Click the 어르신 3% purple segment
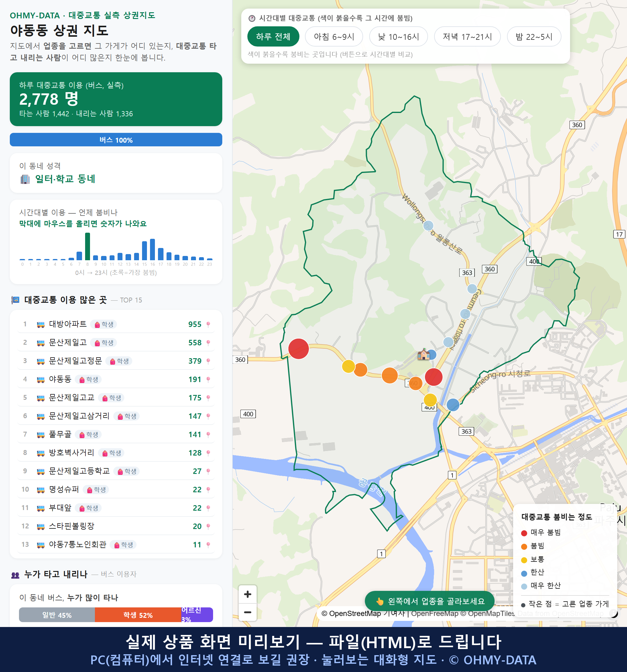Image resolution: width=627 pixels, height=672 pixels. [197, 615]
